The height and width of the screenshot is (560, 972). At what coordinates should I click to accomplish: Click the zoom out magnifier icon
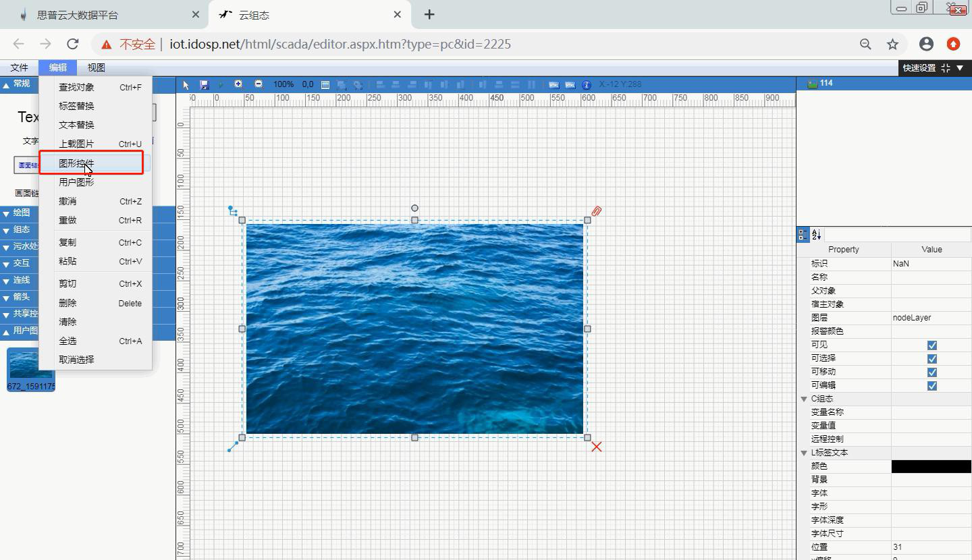259,84
